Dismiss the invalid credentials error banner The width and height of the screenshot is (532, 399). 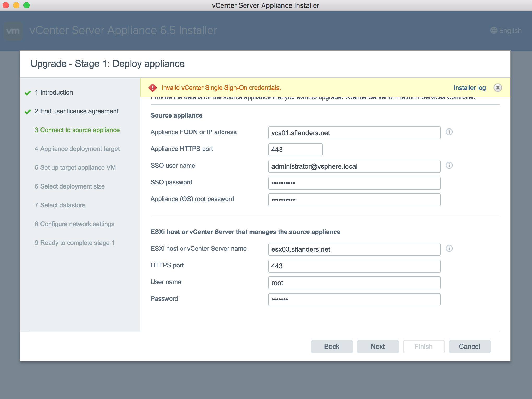[x=498, y=88]
